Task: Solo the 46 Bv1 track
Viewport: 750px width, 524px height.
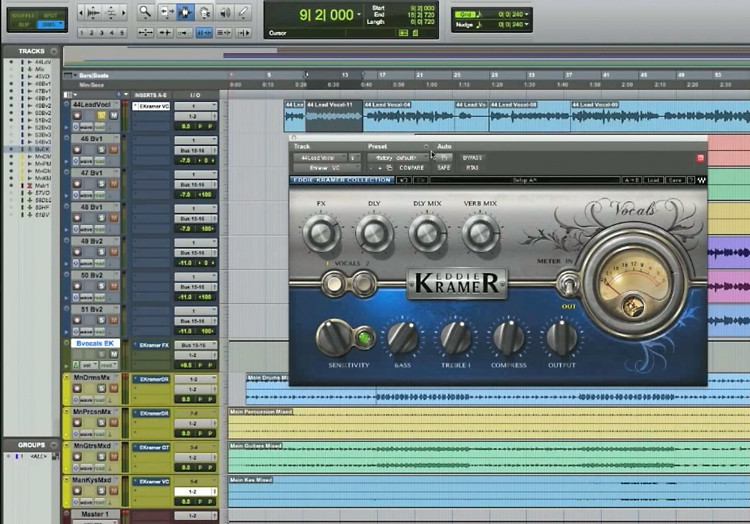Action: pos(101,150)
